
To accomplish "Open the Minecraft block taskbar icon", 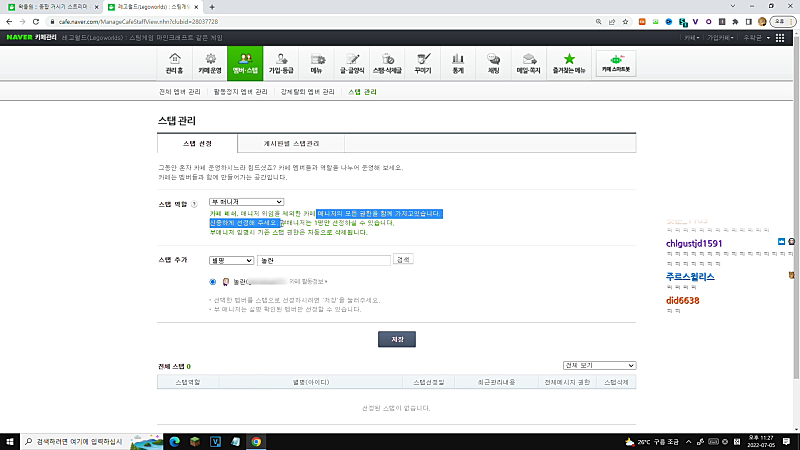I will pyautogui.click(x=195, y=442).
